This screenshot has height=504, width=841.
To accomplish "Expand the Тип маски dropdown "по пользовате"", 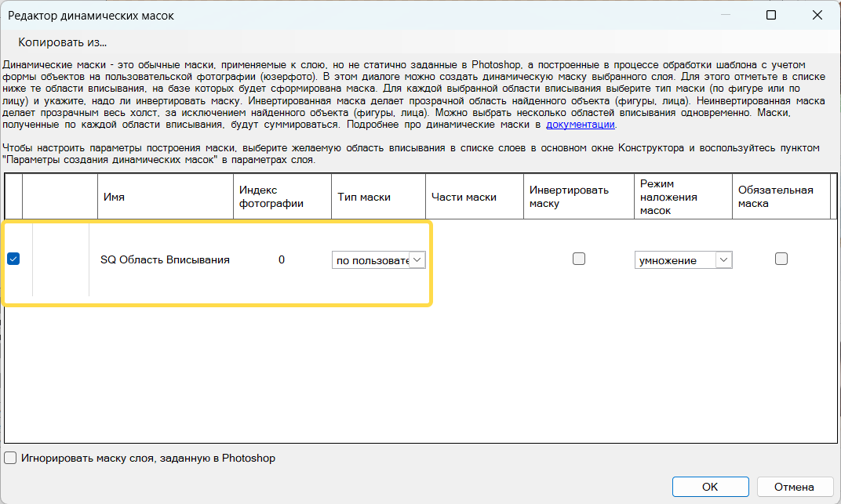I will [x=417, y=260].
